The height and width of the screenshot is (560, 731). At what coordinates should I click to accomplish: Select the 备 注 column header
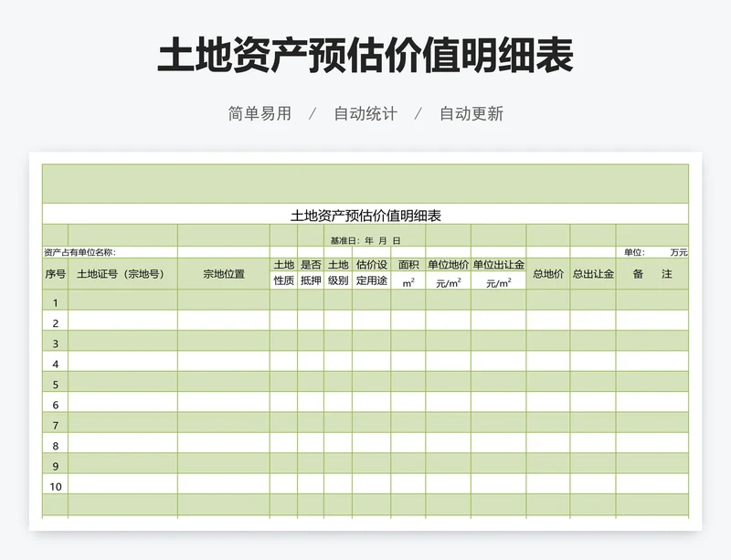pos(652,274)
